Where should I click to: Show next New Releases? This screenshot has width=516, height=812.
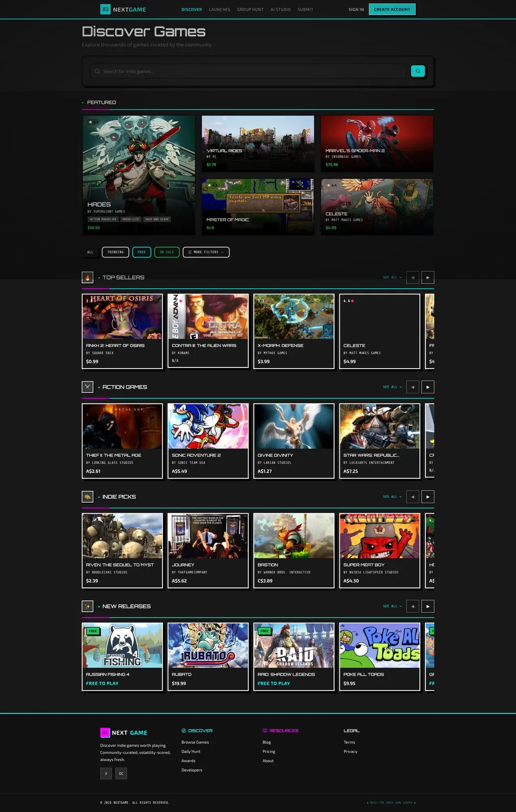[427, 607]
